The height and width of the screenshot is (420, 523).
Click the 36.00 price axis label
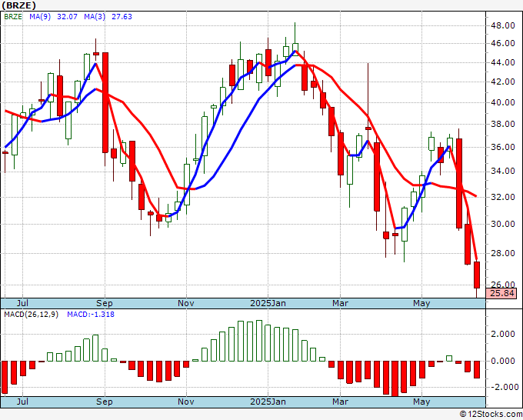pos(503,147)
